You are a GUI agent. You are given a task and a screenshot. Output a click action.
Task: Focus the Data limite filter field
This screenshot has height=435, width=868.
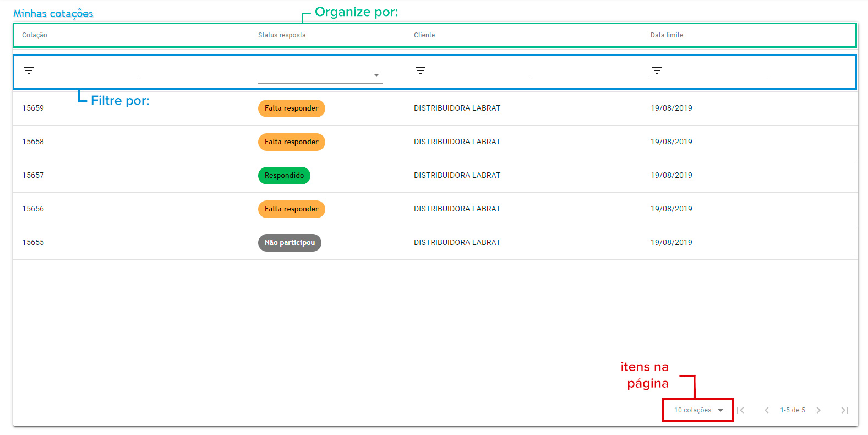(716, 70)
